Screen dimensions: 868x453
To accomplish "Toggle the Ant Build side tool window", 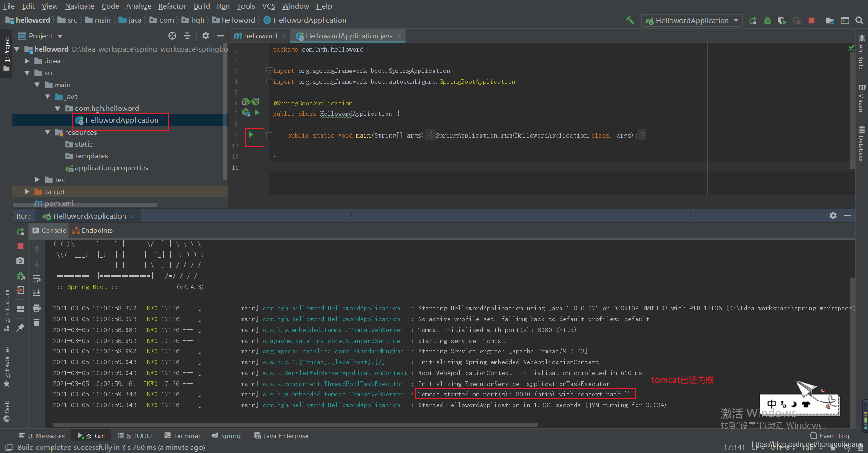I will click(x=862, y=52).
